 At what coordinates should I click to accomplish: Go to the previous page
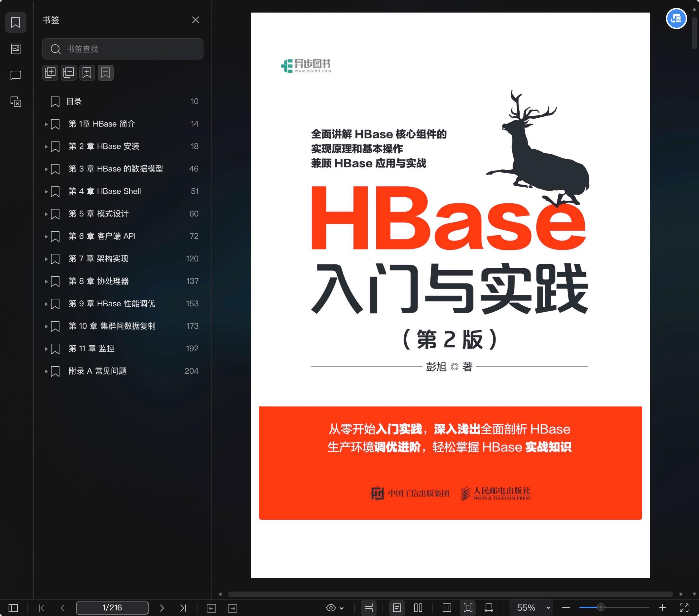(x=62, y=608)
